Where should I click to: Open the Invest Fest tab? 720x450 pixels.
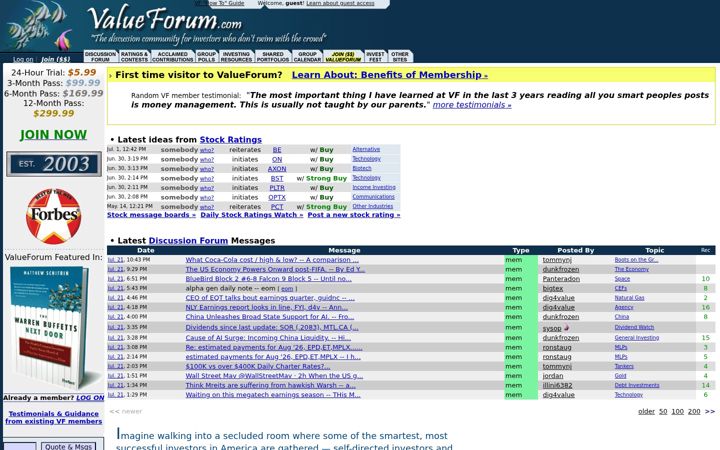(x=375, y=56)
